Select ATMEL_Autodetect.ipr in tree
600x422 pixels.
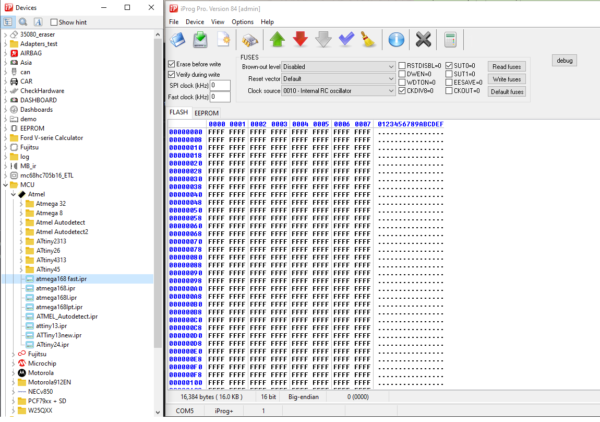[67, 316]
